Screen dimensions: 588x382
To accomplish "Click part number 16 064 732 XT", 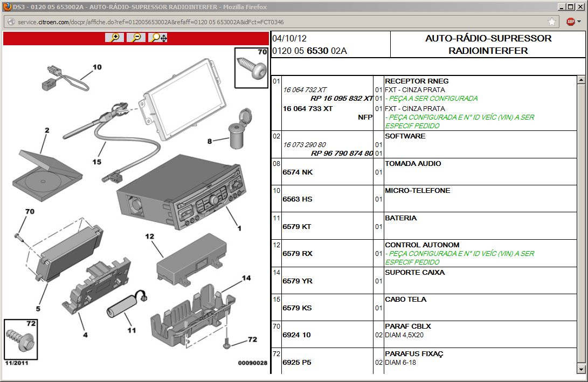I will [305, 90].
